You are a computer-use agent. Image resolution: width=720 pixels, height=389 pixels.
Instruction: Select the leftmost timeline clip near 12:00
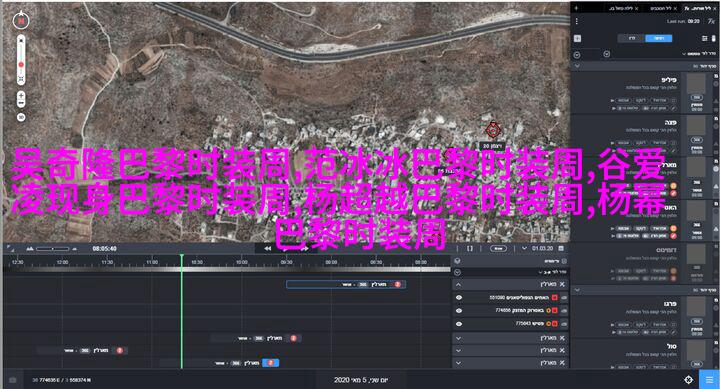[x=82, y=350]
